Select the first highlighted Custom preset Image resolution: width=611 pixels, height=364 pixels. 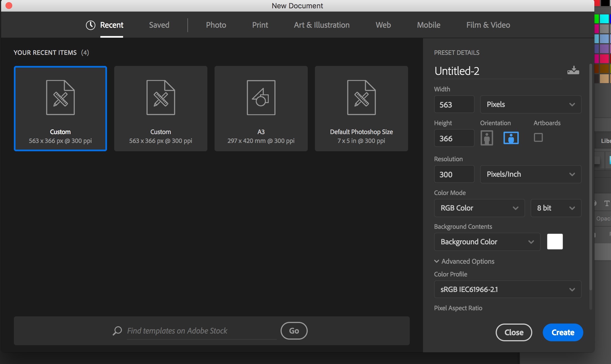(60, 108)
